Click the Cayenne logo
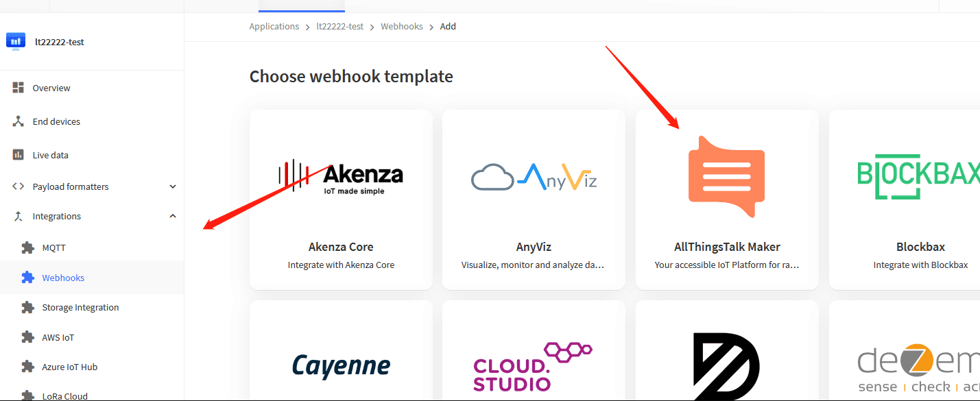Viewport: 980px width, 401px height. point(341,365)
